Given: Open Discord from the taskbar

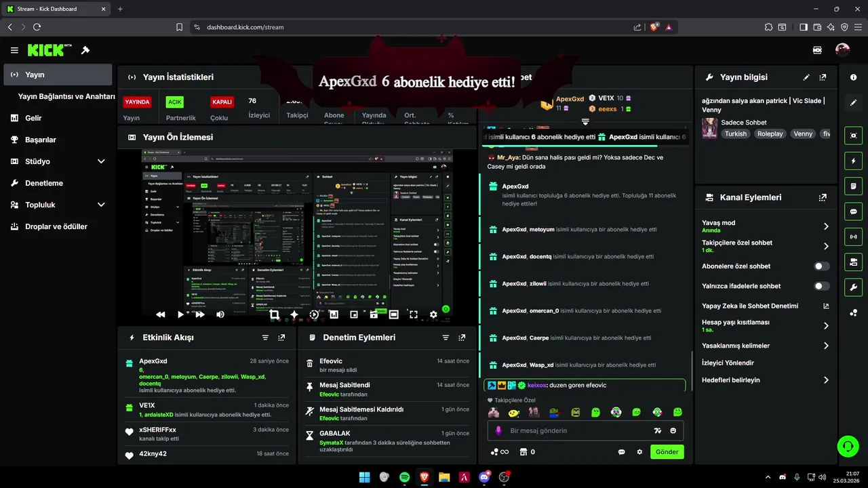Looking at the screenshot, I should 484,477.
